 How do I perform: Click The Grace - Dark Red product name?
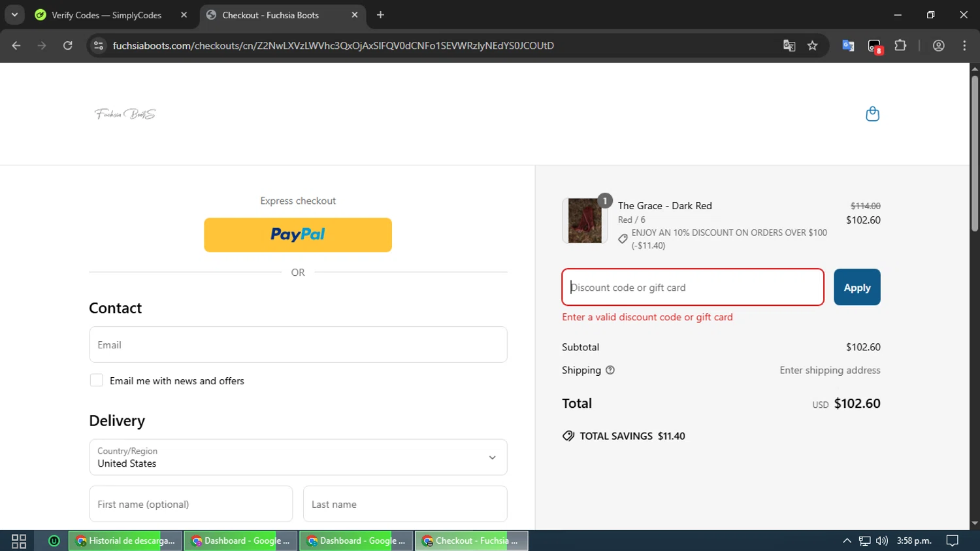(665, 205)
